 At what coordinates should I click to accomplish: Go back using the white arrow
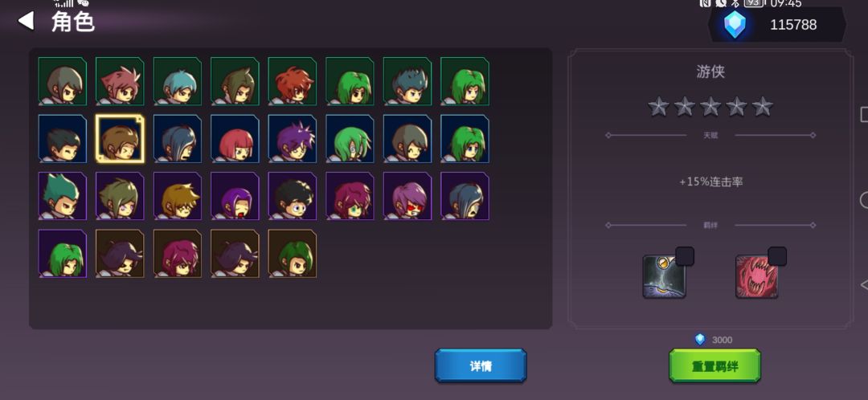[x=26, y=21]
